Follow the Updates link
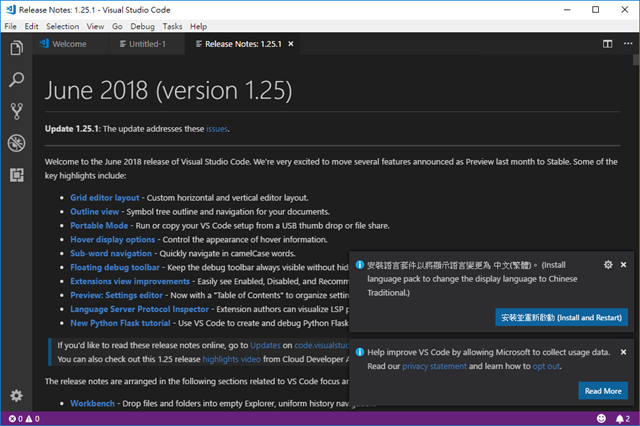Image resolution: width=640 pixels, height=426 pixels. pyautogui.click(x=265, y=345)
